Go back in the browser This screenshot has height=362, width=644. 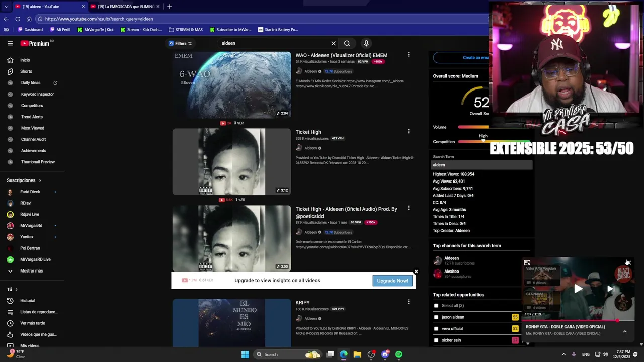[x=6, y=19]
